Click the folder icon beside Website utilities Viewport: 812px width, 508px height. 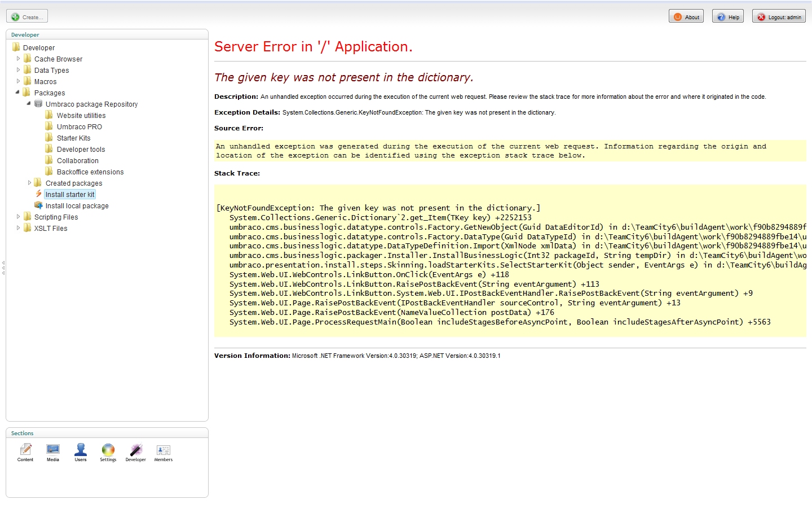(x=50, y=115)
